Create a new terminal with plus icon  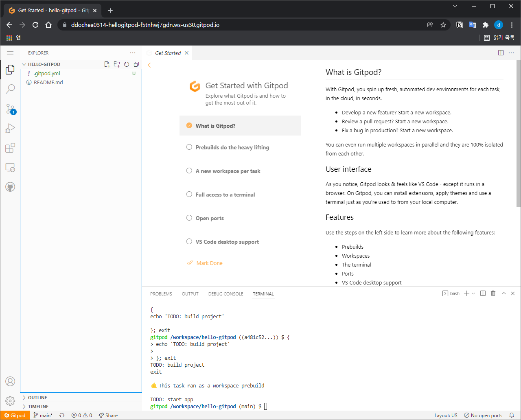467,293
